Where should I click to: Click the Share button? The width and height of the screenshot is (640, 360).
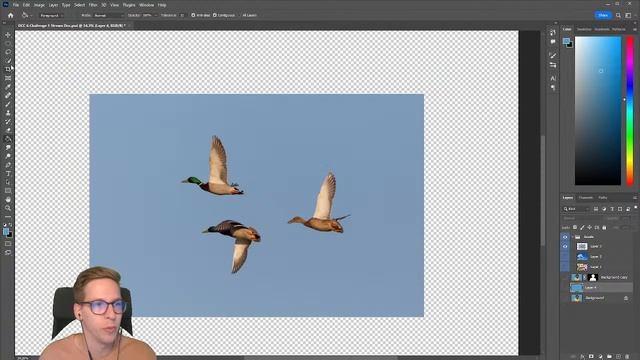(603, 16)
